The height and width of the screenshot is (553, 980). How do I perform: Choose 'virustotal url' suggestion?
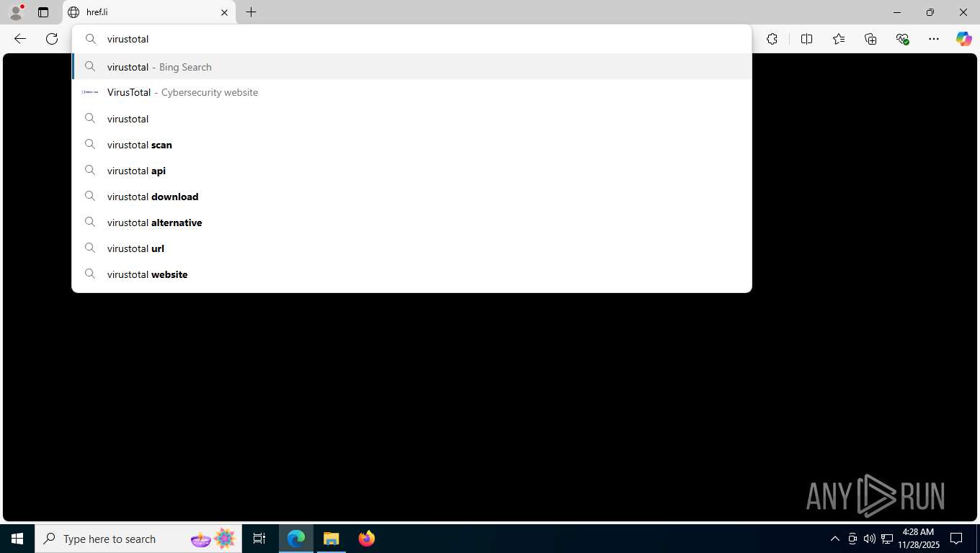(411, 248)
